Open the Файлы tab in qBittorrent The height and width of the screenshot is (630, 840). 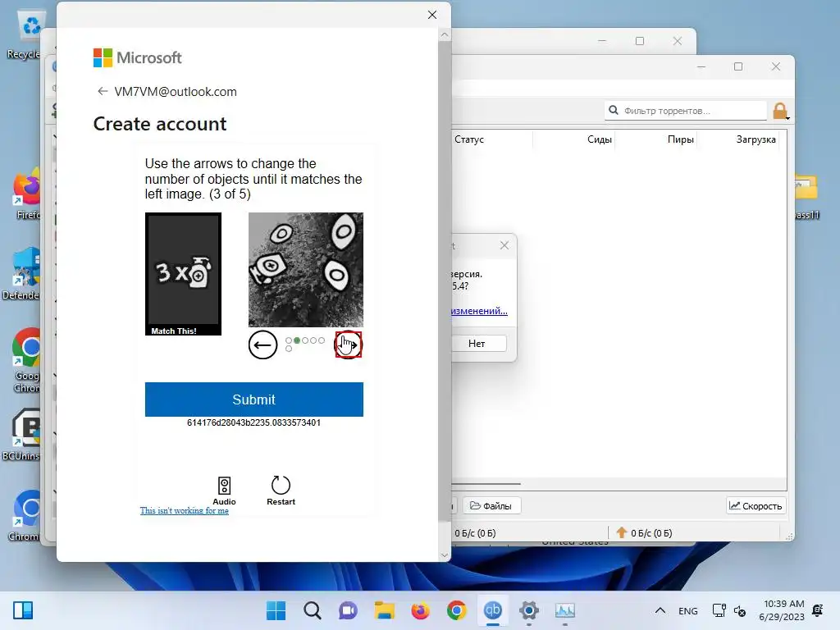491,505
